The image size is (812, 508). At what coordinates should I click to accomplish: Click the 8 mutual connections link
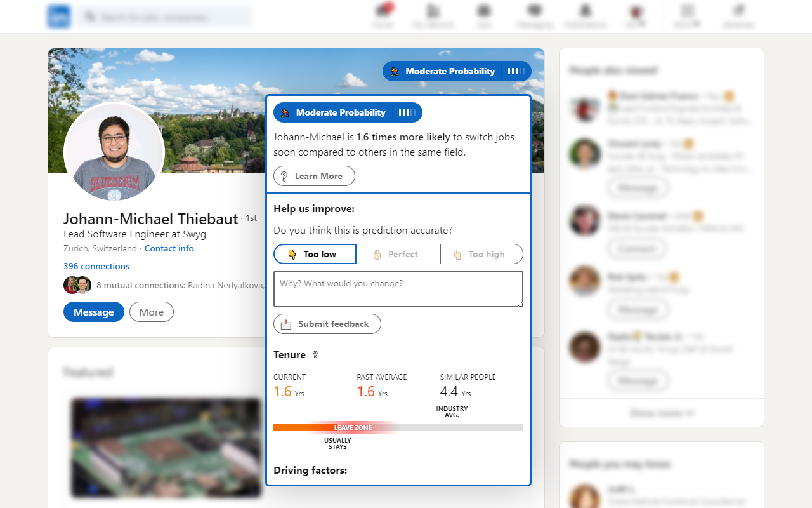180,285
